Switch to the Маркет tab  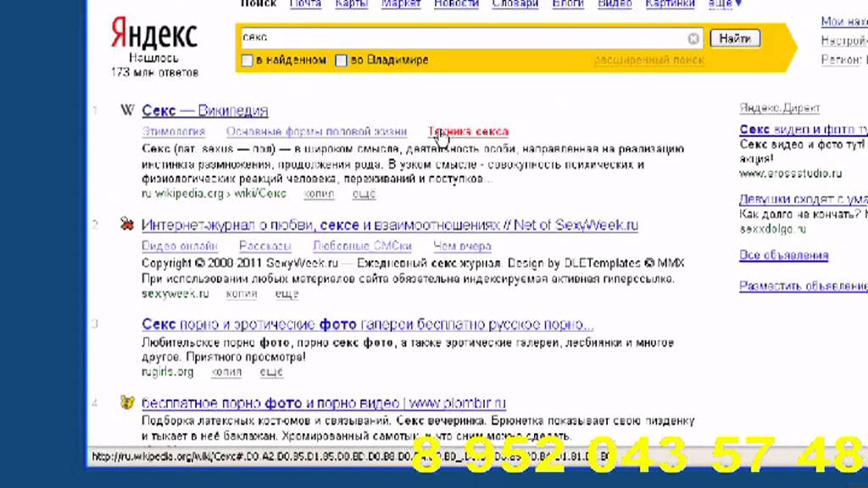tap(401, 3)
